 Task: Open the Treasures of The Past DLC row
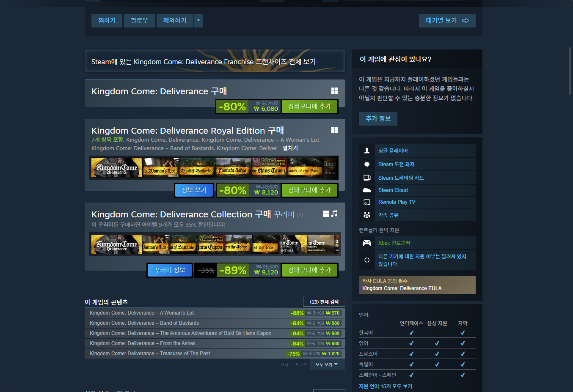coord(215,354)
